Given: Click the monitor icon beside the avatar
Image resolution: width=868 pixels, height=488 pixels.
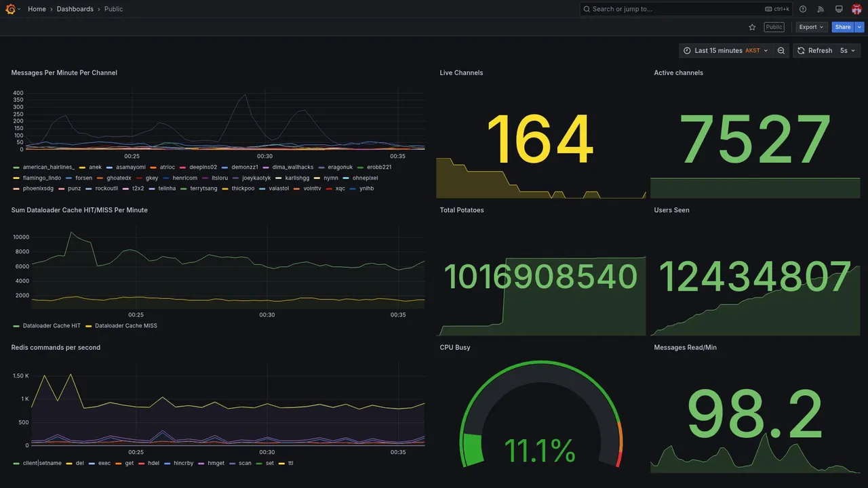Looking at the screenshot, I should tap(839, 9).
